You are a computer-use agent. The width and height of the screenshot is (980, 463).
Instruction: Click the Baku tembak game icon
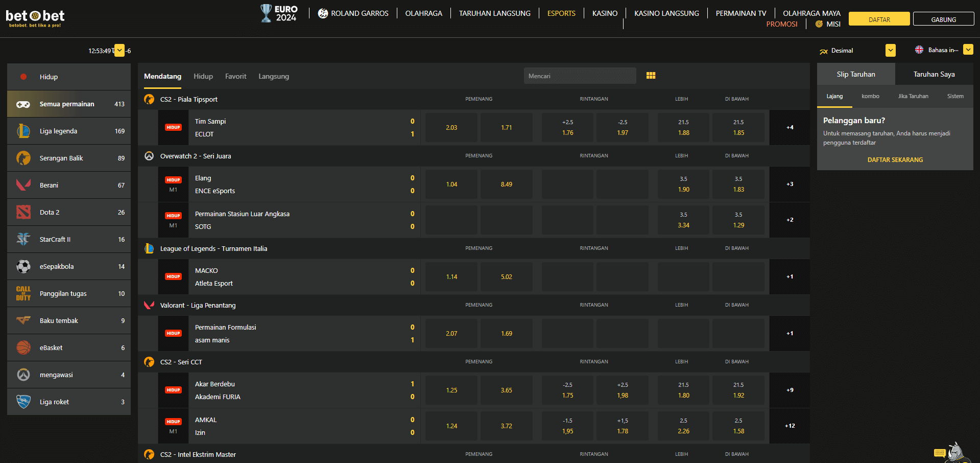pos(23,320)
